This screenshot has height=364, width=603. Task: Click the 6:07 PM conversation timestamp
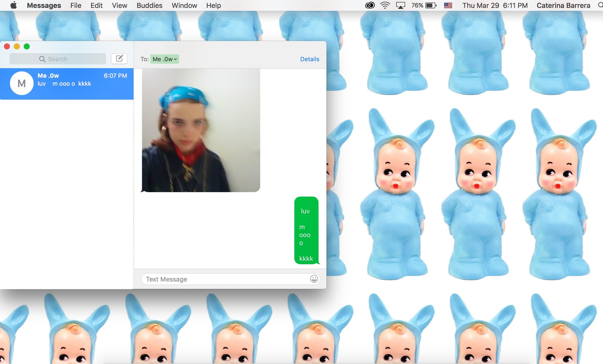pos(115,76)
